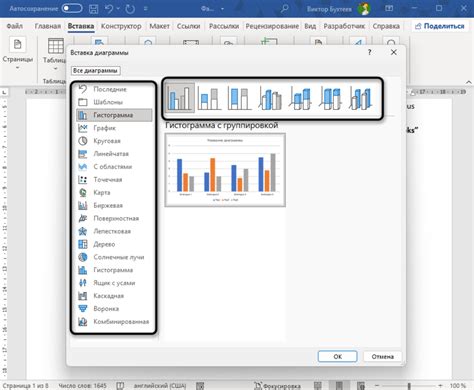This screenshot has height=390, width=474.
Task: Select the stacked column chart subtype icon
Action: (x=209, y=98)
